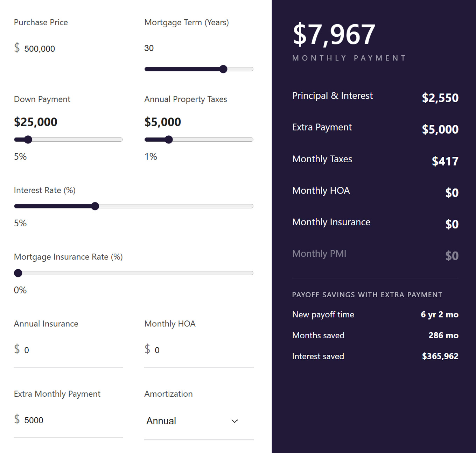The image size is (476, 453).
Task: Click the dollar sign in Monthly HOA field
Action: [147, 349]
